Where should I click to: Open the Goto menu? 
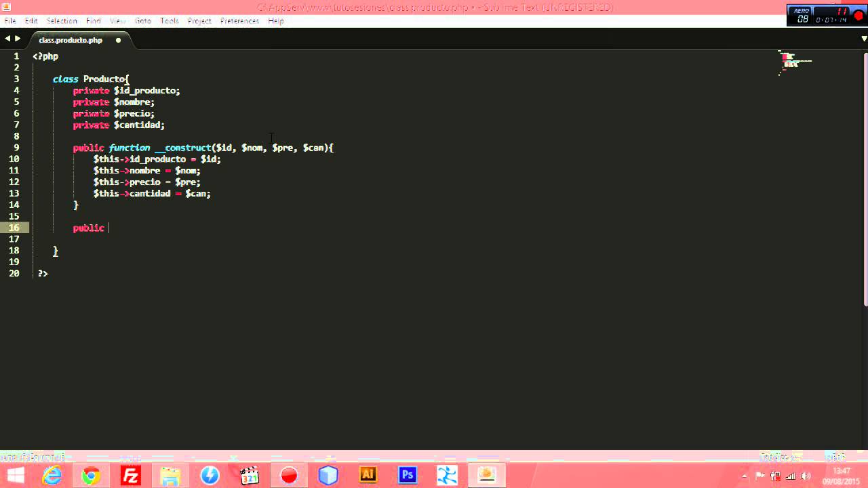143,21
